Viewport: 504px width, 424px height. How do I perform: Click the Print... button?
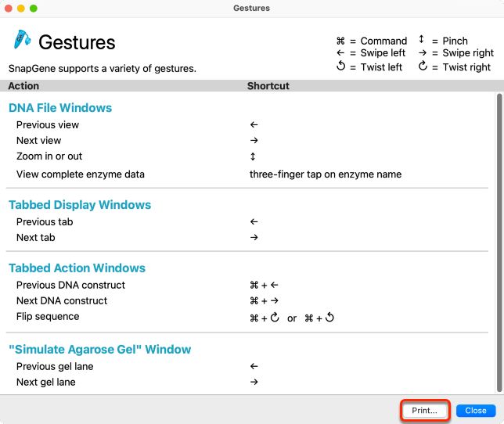click(425, 411)
